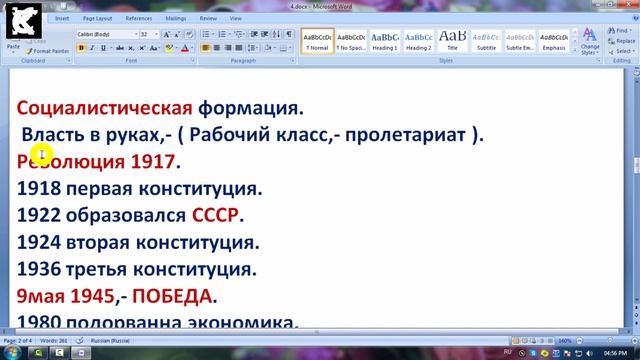
Task: Increase paragraph indent
Action: [x=264, y=34]
